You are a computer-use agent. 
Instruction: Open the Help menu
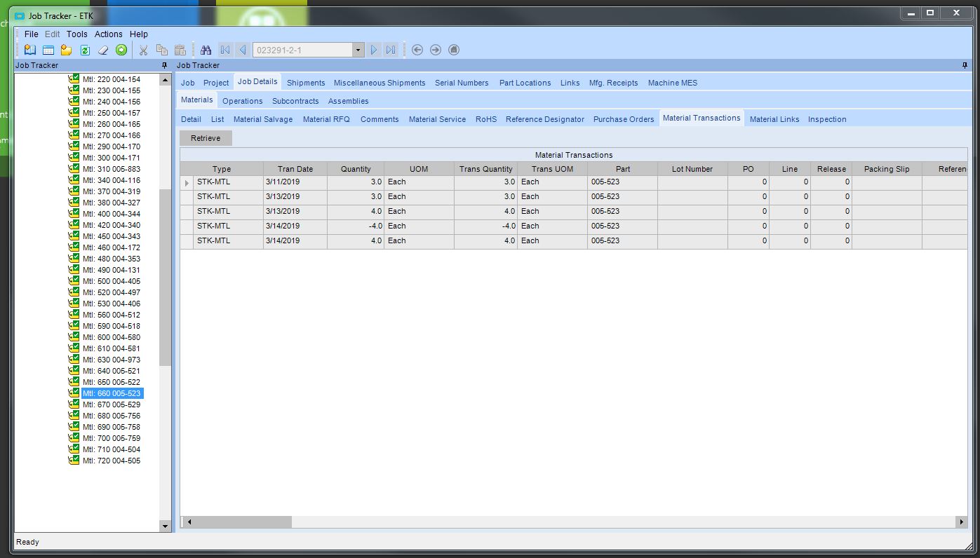pos(139,34)
